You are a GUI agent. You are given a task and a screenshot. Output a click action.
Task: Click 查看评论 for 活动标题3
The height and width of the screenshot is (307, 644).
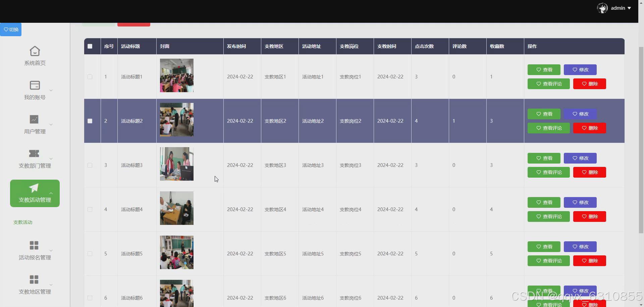coord(548,172)
